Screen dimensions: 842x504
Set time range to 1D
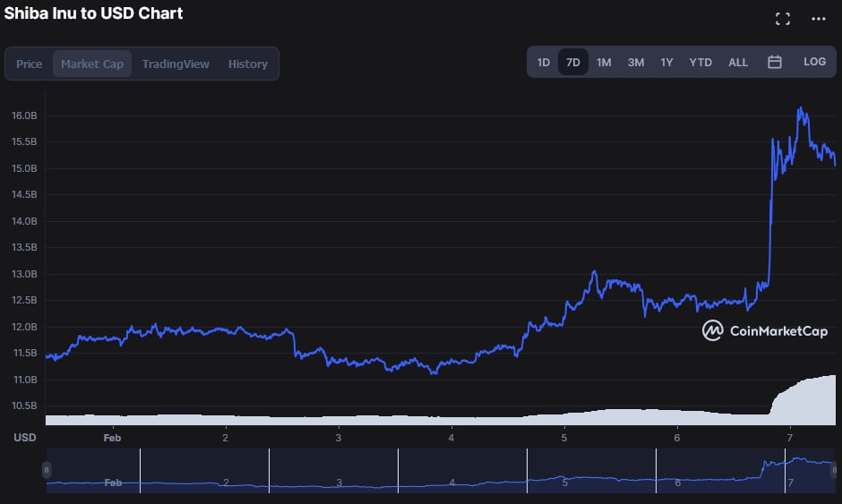coord(544,62)
